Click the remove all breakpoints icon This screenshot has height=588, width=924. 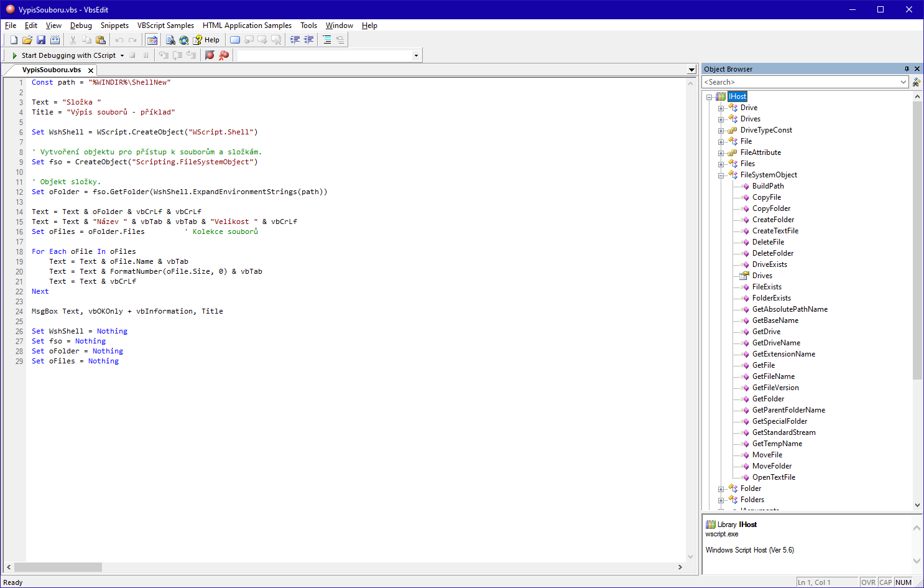point(224,55)
